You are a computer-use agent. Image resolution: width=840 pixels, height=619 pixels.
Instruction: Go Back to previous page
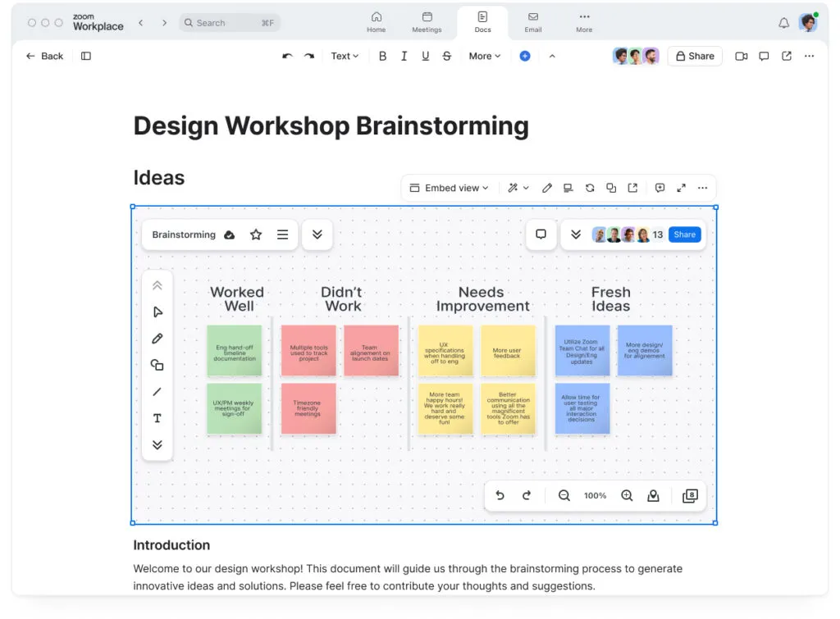(44, 57)
